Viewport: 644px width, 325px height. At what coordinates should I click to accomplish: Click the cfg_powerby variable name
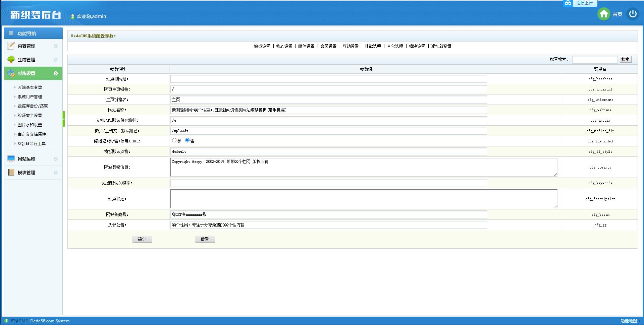pos(600,168)
